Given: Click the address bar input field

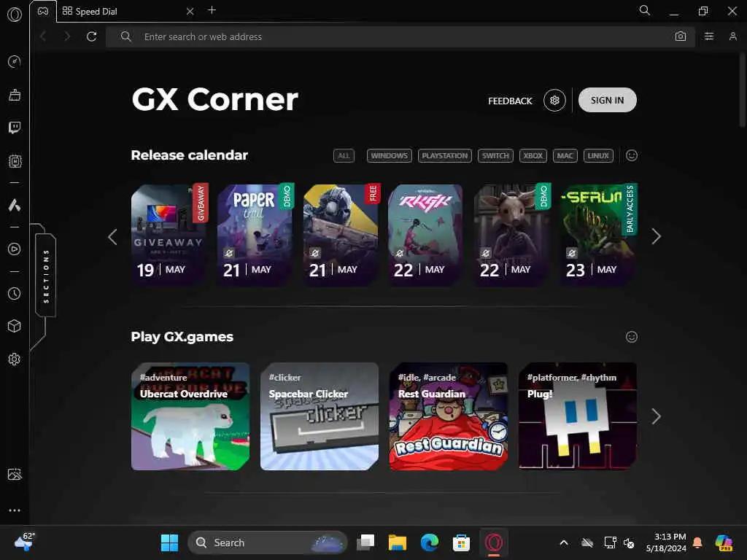Looking at the screenshot, I should [400, 36].
